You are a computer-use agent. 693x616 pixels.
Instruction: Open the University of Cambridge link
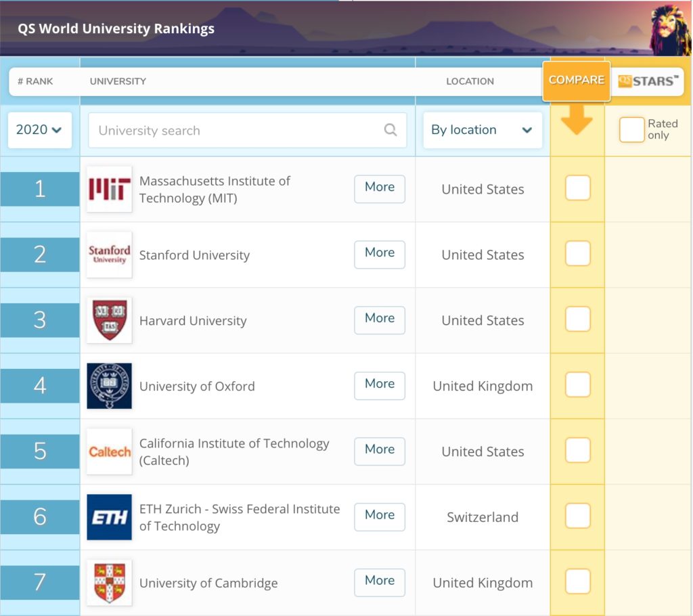pos(208,583)
